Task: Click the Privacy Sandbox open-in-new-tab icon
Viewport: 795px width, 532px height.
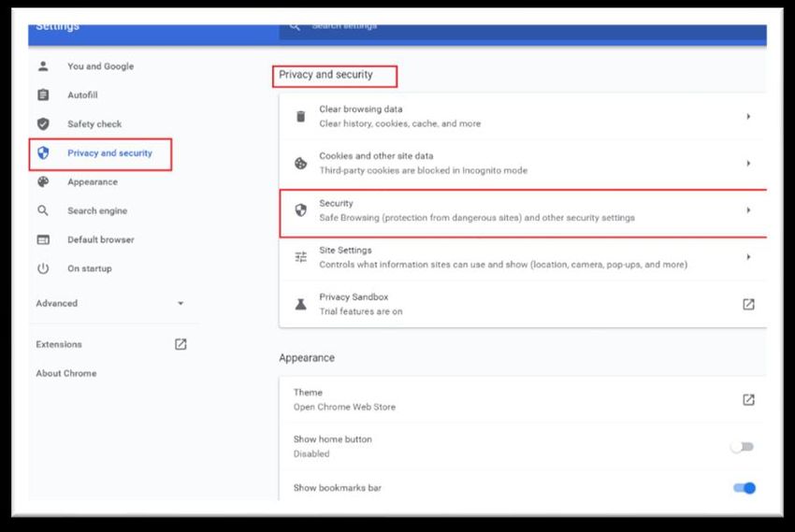Action: (748, 304)
